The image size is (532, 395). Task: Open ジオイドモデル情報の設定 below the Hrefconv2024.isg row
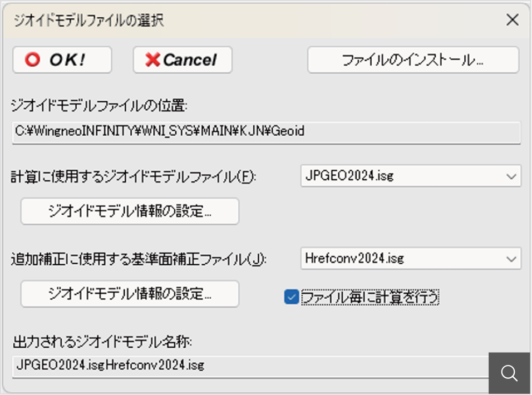tap(130, 294)
